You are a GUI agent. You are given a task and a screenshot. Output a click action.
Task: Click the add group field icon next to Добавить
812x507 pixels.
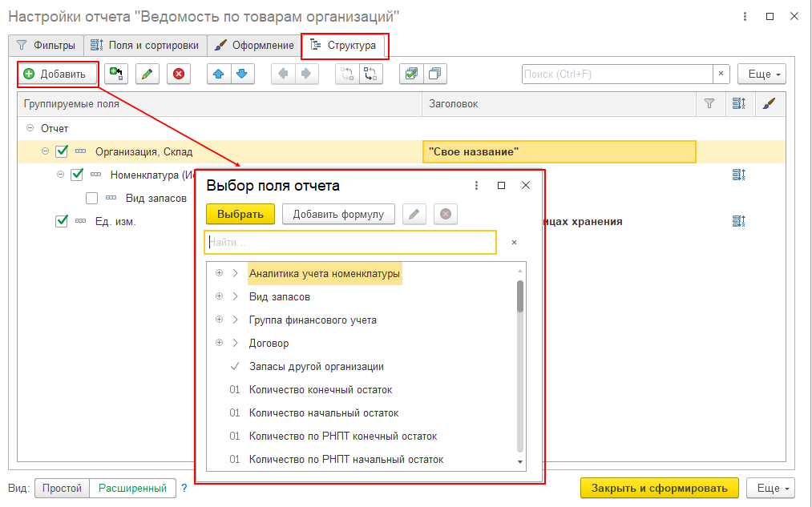(115, 74)
